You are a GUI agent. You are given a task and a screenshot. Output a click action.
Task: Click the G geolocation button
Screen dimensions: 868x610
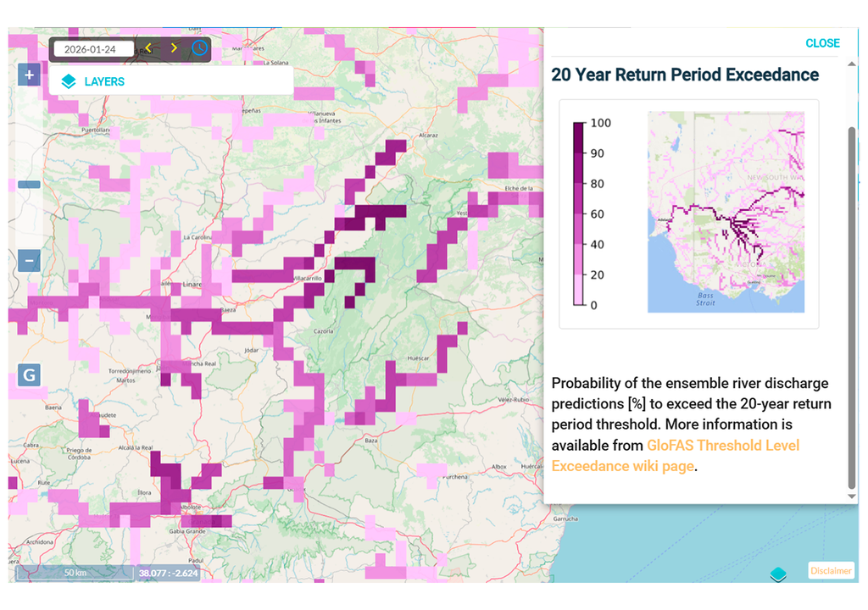(x=30, y=374)
